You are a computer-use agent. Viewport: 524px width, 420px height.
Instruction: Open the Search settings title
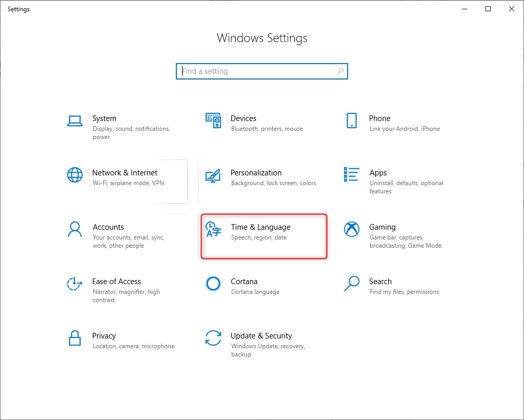(380, 282)
